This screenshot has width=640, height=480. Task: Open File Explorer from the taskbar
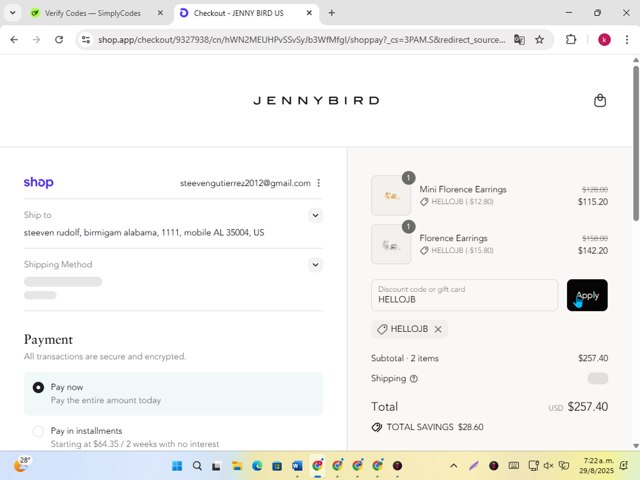237,466
